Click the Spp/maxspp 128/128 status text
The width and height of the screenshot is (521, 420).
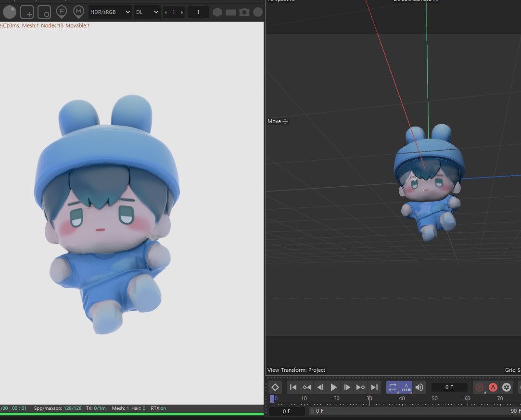click(x=58, y=408)
